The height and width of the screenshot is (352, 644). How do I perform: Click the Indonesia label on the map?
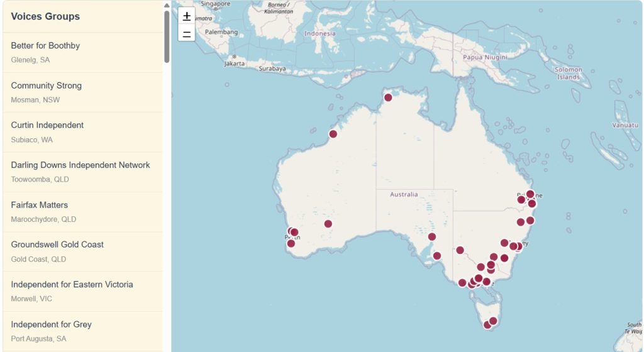[320, 34]
